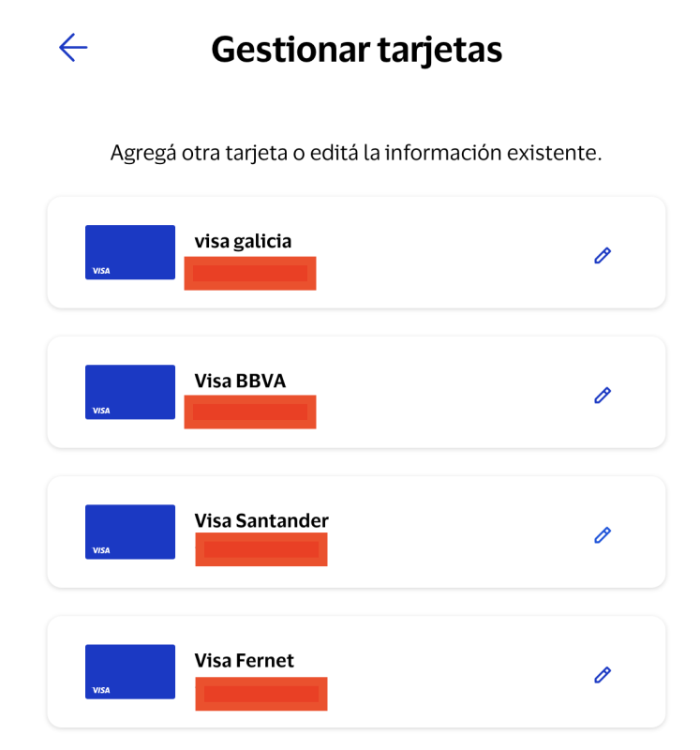
Task: Click the "Gestionar tarjetas" page title
Action: pos(356,49)
